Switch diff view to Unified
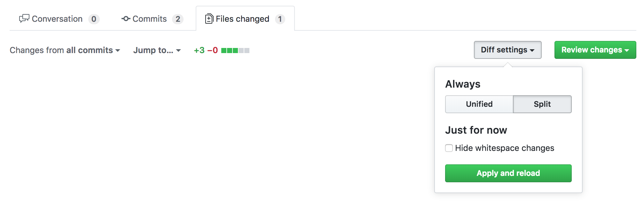Image resolution: width=644 pixels, height=204 pixels. [479, 104]
